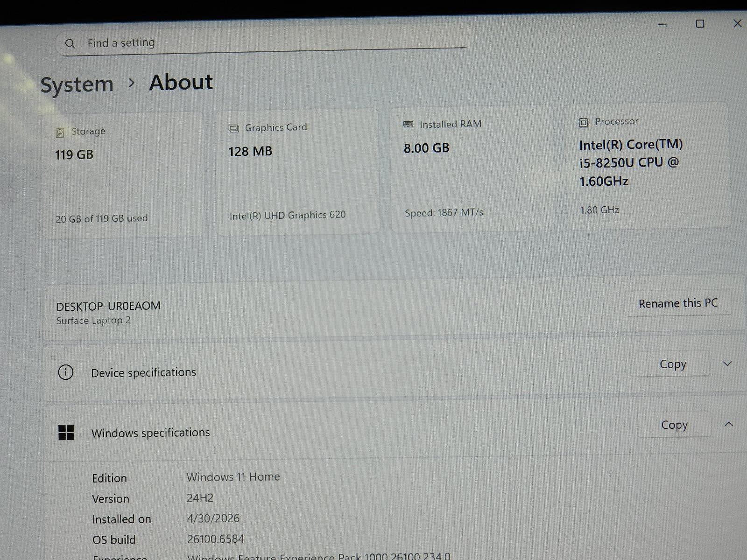Image resolution: width=747 pixels, height=560 pixels.
Task: Click the breadcrumb chevron between System and About
Action: point(132,83)
